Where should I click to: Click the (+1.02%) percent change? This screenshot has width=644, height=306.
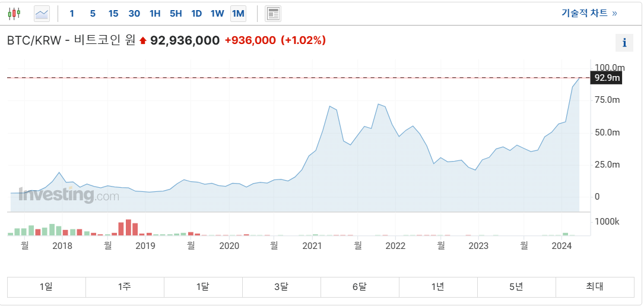click(303, 40)
